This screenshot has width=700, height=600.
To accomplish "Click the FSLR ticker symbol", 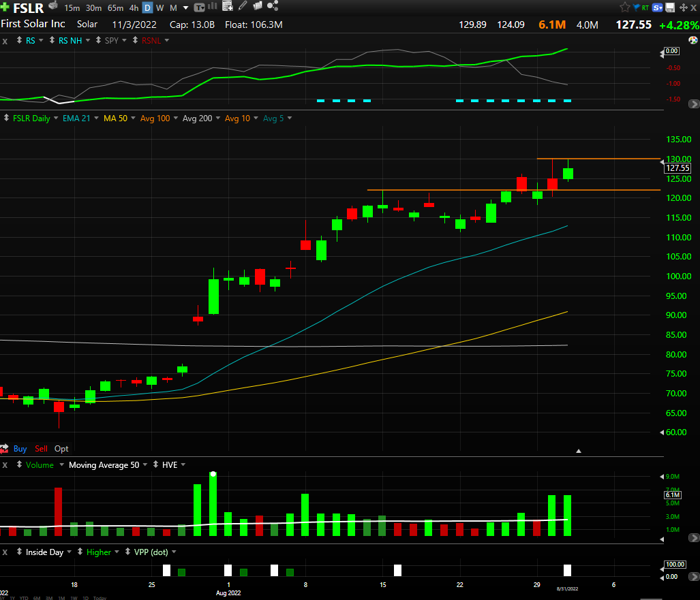I will click(x=29, y=8).
